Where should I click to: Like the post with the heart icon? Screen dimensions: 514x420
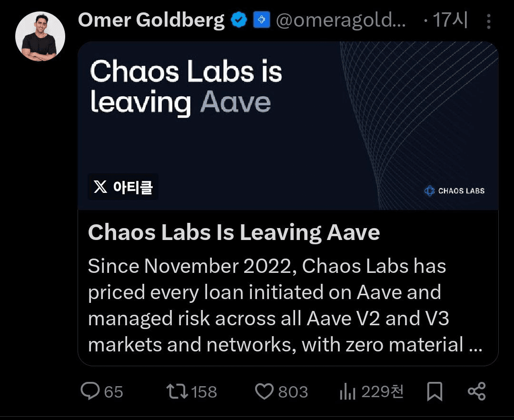click(264, 391)
